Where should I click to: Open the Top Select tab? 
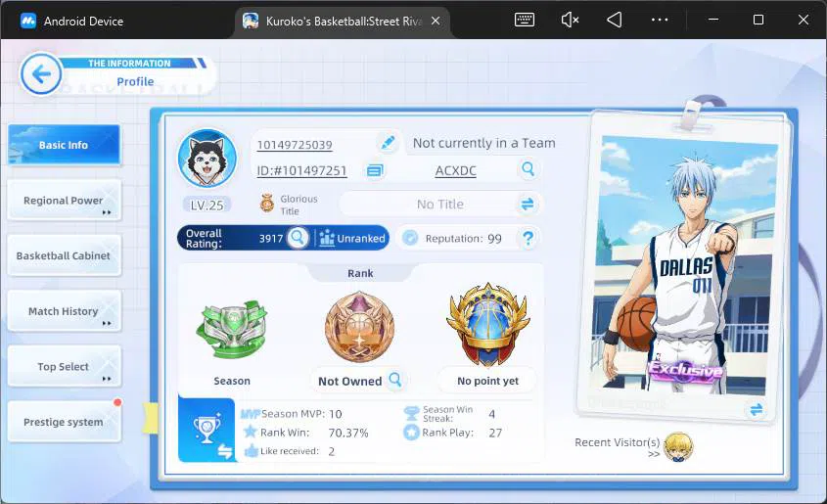(x=64, y=366)
